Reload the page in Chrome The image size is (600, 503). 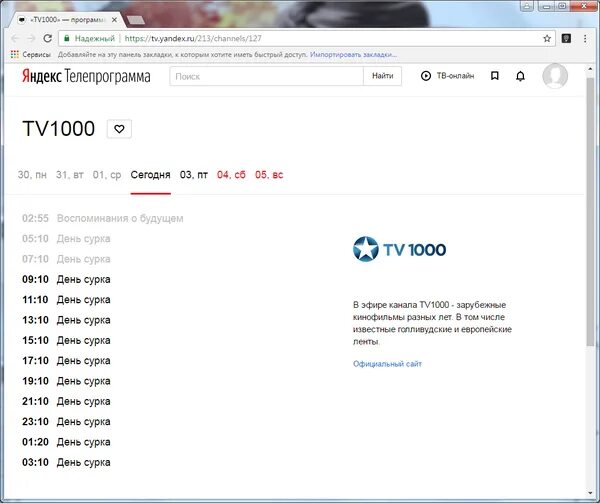click(47, 38)
